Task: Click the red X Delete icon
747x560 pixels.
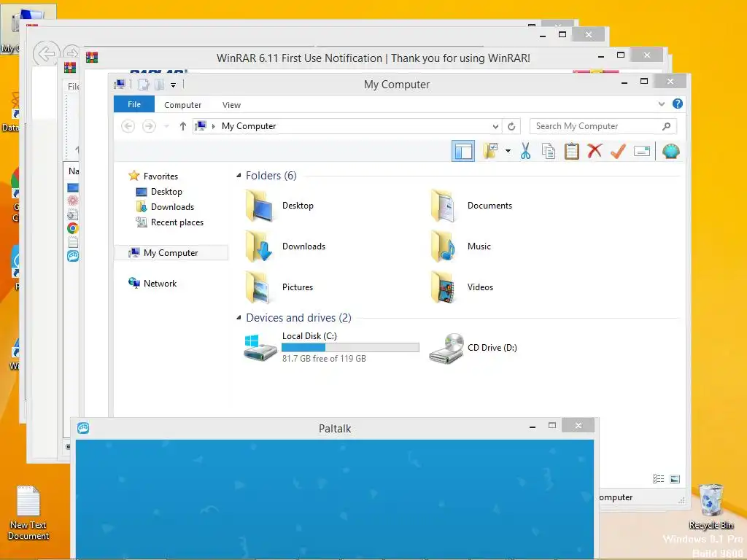Action: pyautogui.click(x=595, y=152)
